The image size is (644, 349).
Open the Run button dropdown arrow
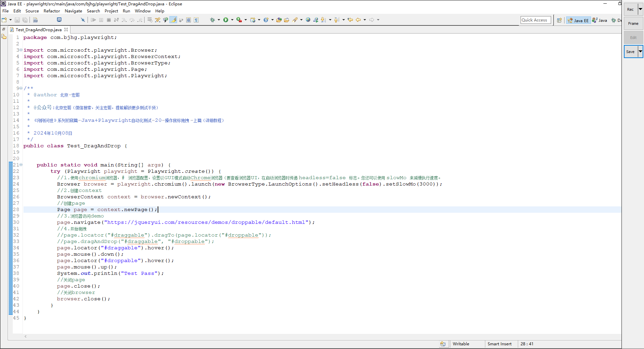pyautogui.click(x=232, y=20)
